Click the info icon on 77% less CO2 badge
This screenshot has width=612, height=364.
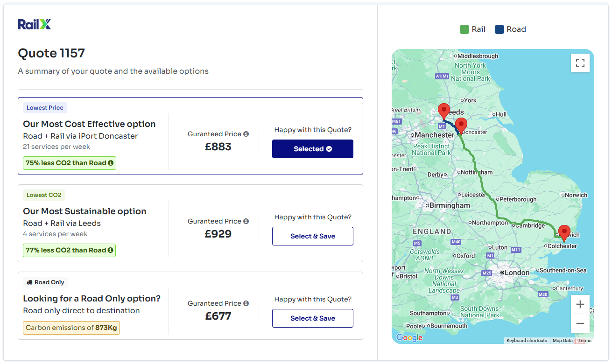coord(110,250)
